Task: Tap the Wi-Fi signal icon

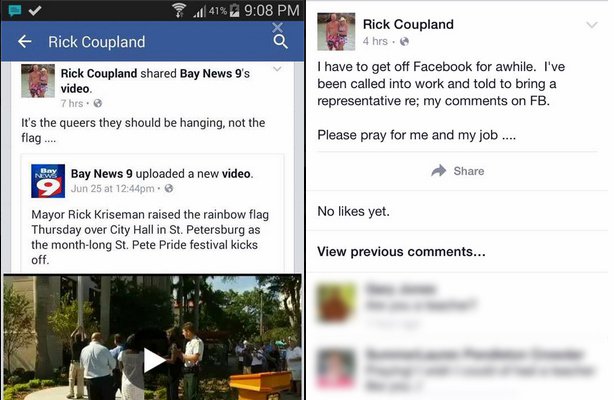Action: tap(179, 10)
